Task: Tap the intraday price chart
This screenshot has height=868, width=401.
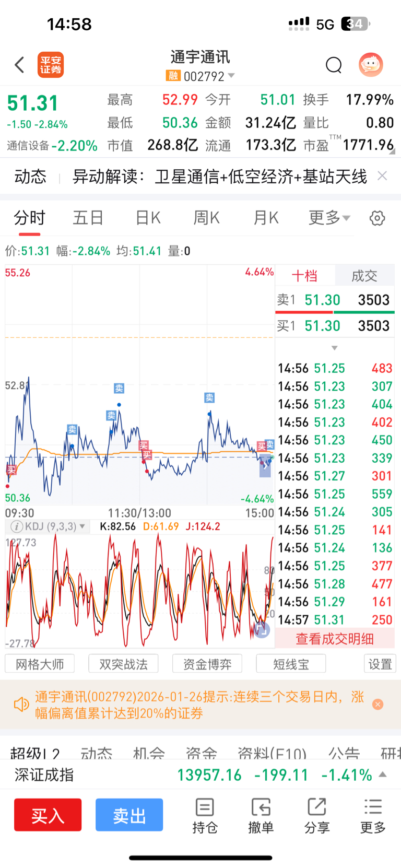Action: click(139, 385)
